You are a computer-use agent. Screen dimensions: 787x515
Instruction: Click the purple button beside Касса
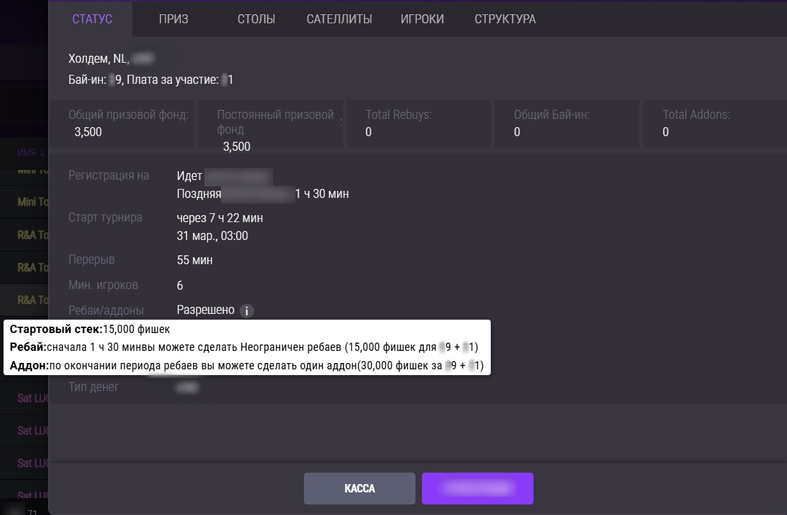(477, 488)
